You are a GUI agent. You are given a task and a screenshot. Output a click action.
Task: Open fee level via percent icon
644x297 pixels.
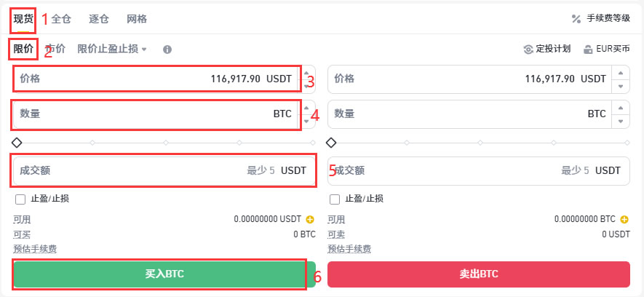coord(576,18)
